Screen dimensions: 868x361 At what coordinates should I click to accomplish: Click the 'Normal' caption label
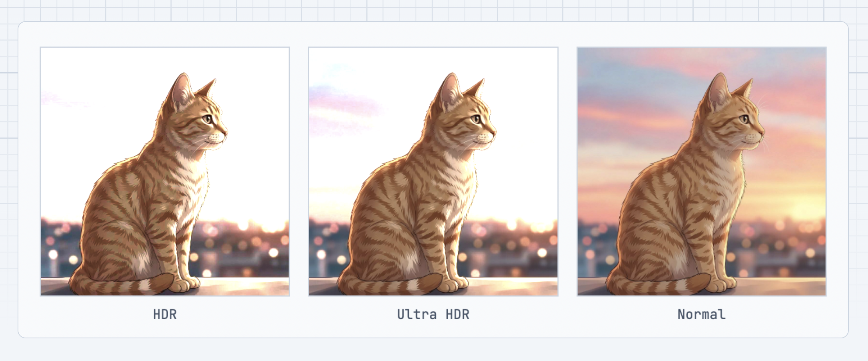point(701,314)
